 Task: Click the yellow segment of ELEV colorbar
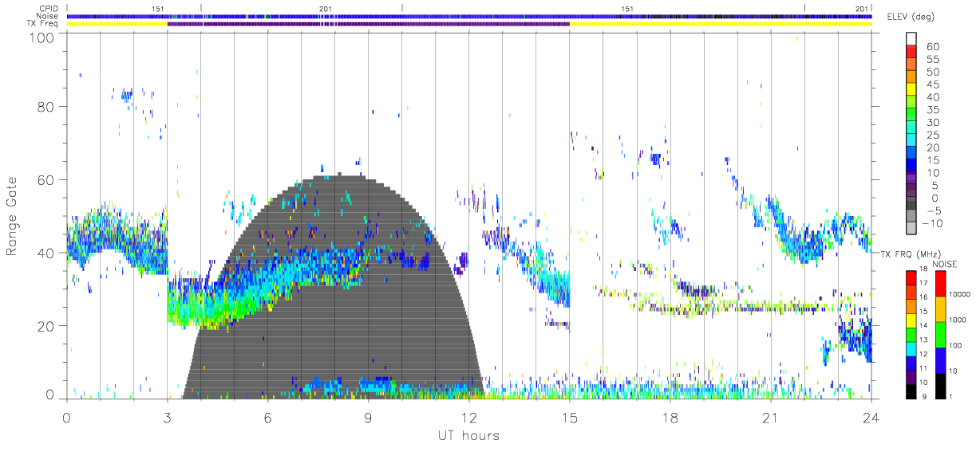click(911, 90)
